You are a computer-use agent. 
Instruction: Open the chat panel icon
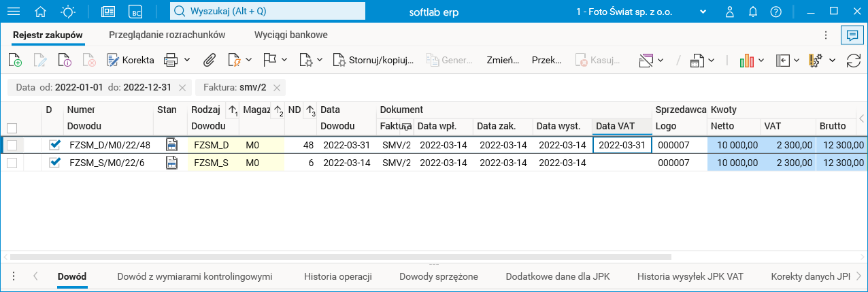click(850, 35)
